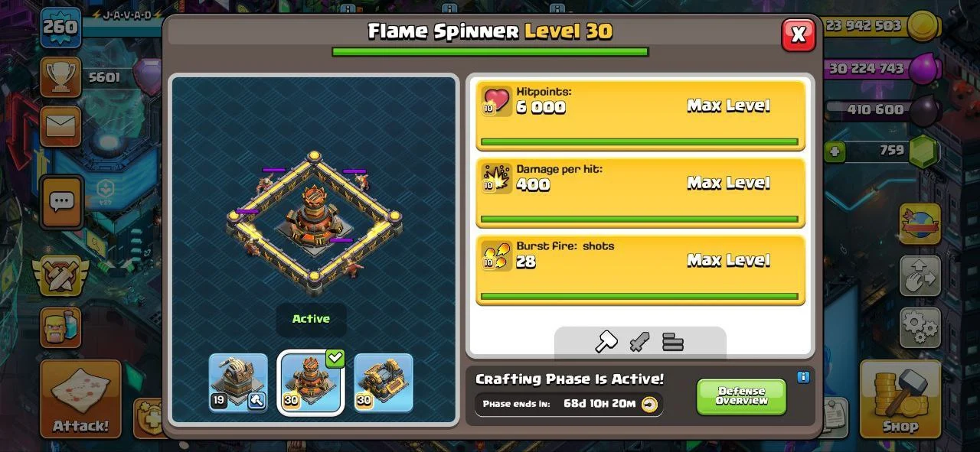Click the phase timer arrow icon

[649, 404]
